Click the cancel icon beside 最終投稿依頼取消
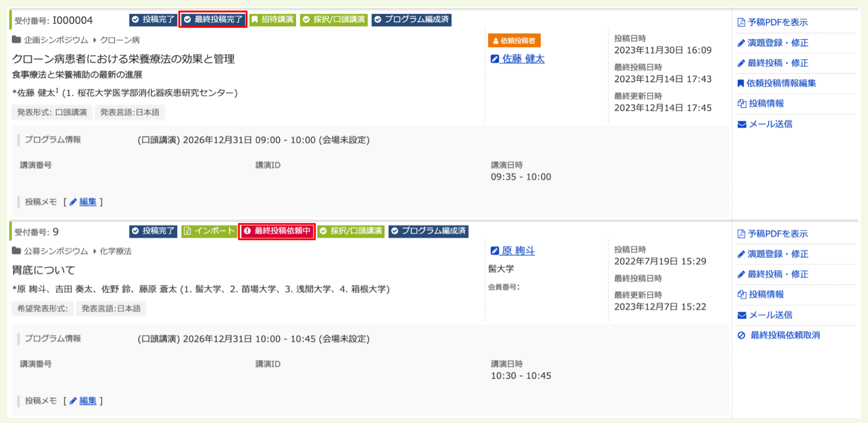868x423 pixels. [741, 335]
